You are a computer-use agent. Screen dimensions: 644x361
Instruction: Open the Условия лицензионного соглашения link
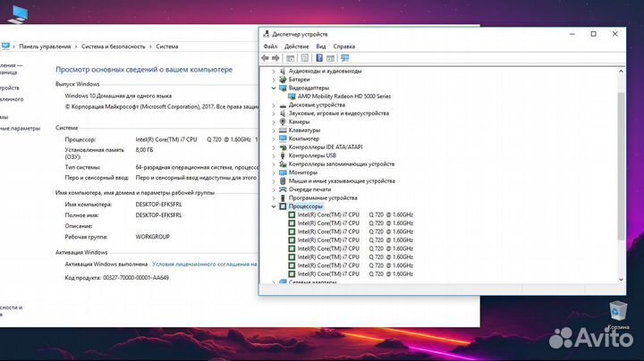[x=204, y=264]
